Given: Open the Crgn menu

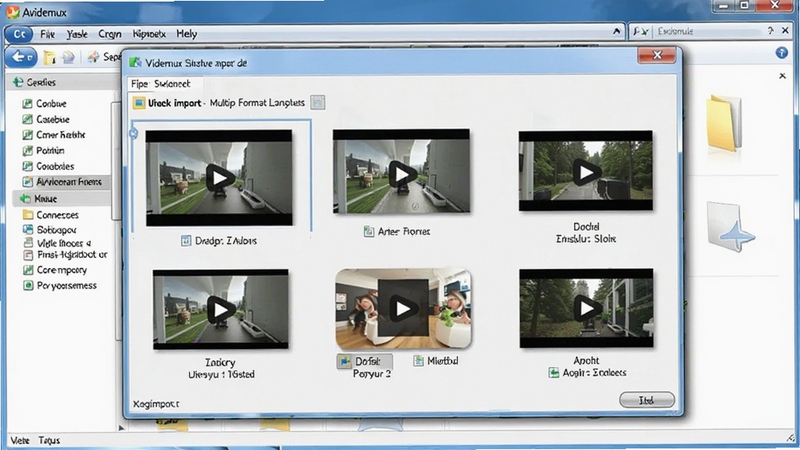Looking at the screenshot, I should pyautogui.click(x=110, y=34).
